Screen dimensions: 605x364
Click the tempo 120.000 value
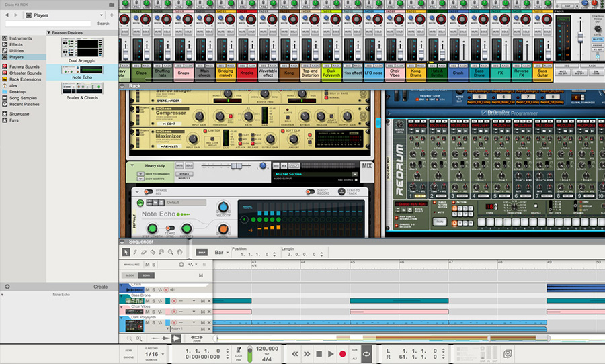pos(267,349)
